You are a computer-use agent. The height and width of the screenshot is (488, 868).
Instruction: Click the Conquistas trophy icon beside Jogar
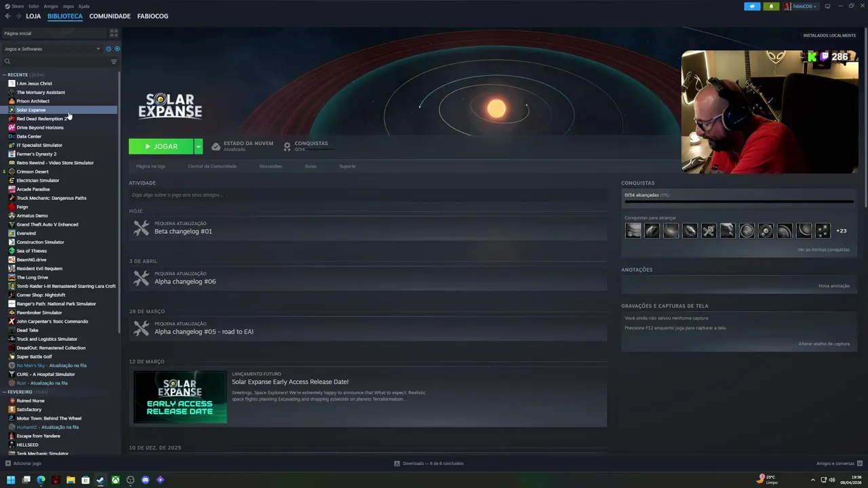coord(288,146)
